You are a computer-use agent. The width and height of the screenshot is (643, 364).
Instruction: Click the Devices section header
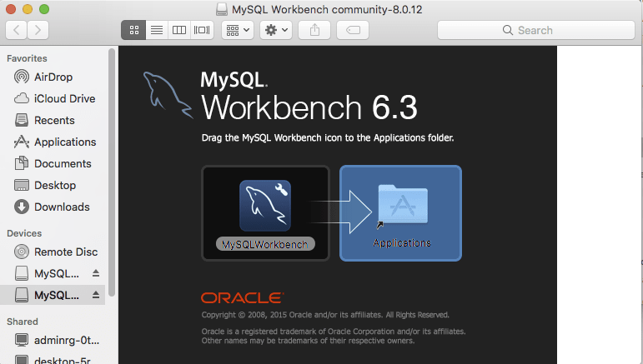pyautogui.click(x=24, y=233)
